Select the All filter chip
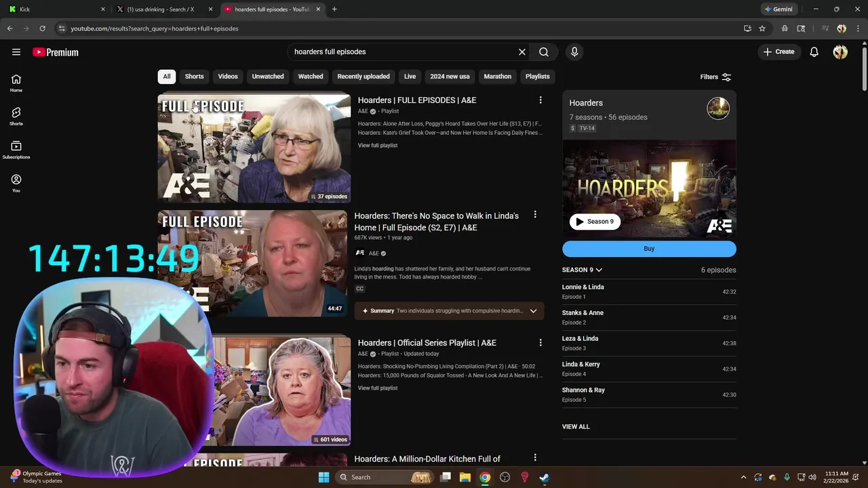 [166, 77]
